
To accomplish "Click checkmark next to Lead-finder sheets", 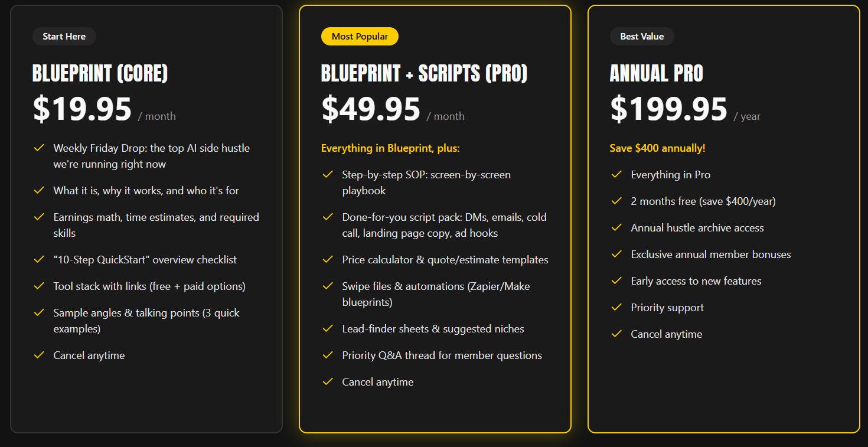I will 328,328.
